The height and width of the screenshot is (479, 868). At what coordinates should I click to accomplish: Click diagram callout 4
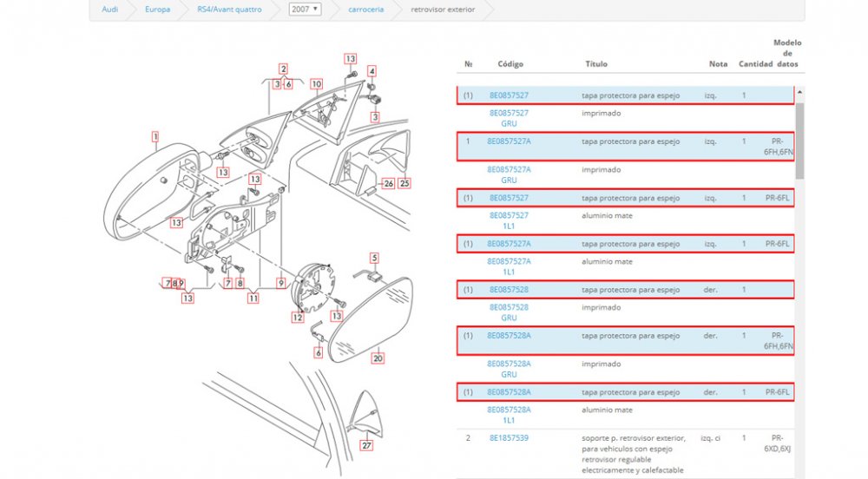pos(372,71)
